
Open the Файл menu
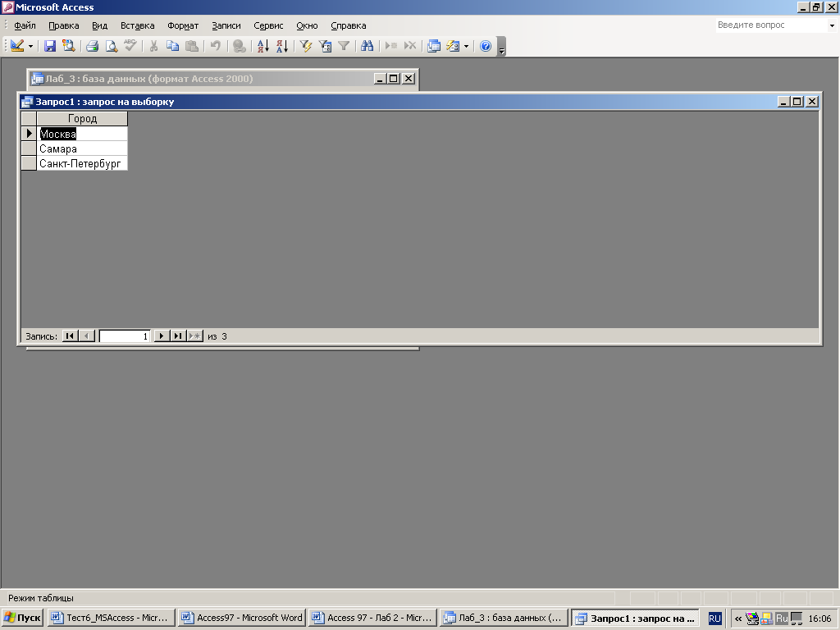(x=25, y=25)
